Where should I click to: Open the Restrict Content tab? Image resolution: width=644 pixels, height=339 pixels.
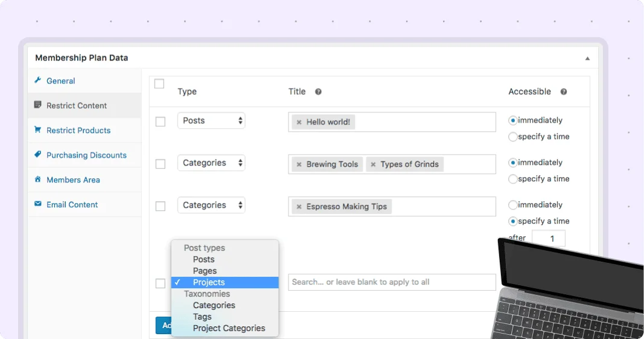point(84,105)
